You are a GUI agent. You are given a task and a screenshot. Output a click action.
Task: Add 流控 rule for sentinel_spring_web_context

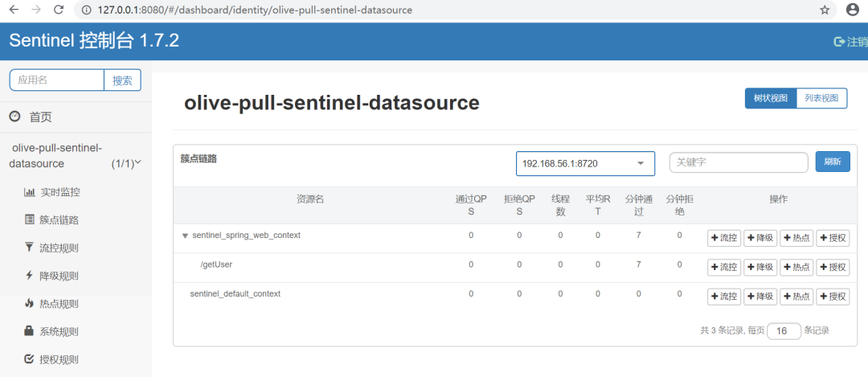[724, 238]
